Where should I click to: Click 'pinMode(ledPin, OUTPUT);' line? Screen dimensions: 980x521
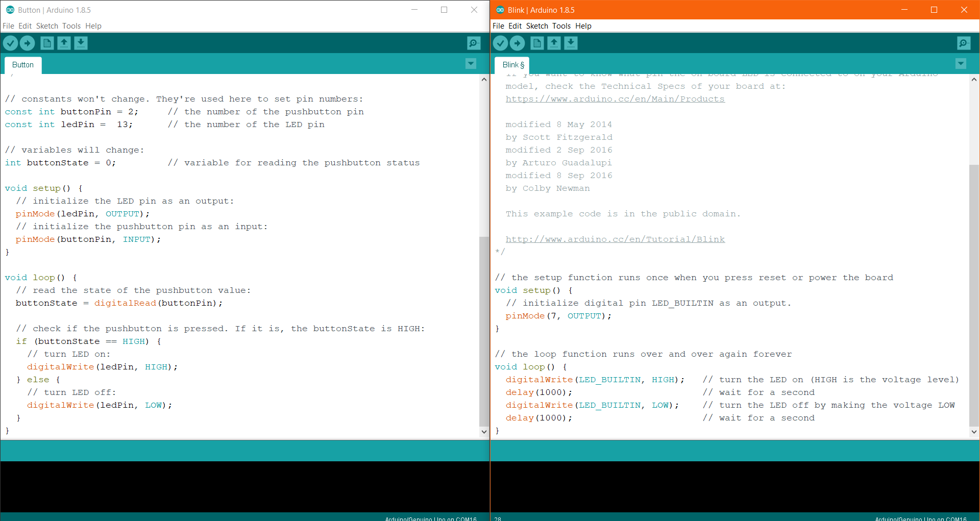83,214
